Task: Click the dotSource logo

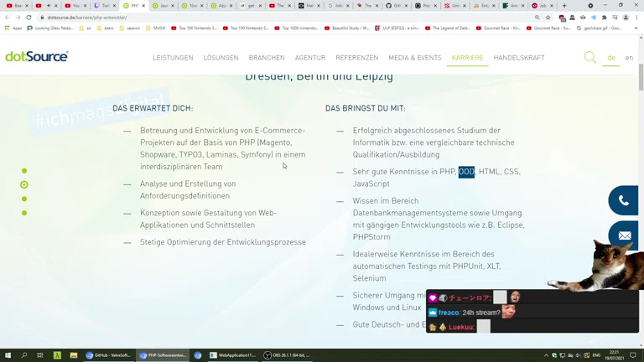Action: coord(37,56)
